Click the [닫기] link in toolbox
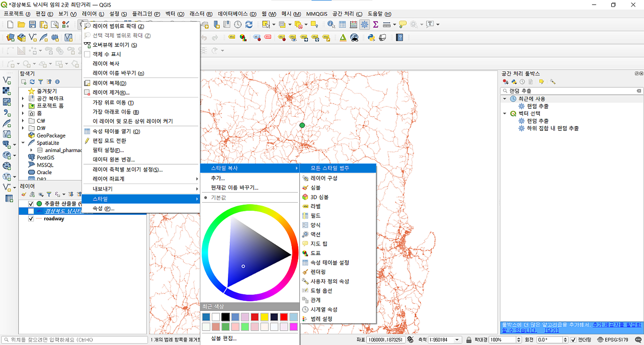Viewport: 644px width, 345px height. [551, 330]
